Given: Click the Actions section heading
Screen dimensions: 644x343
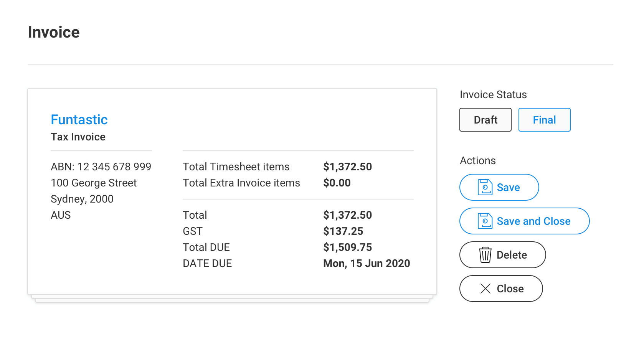Looking at the screenshot, I should point(478,161).
